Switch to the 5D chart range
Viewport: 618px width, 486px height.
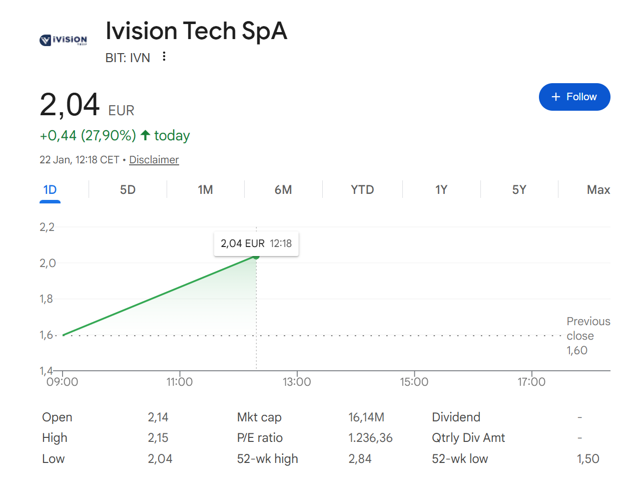(x=128, y=190)
